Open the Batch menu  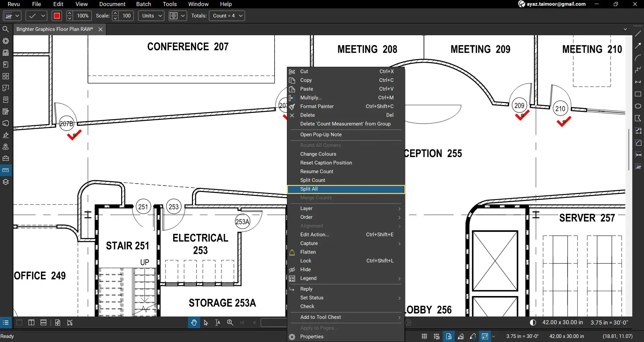tap(143, 4)
